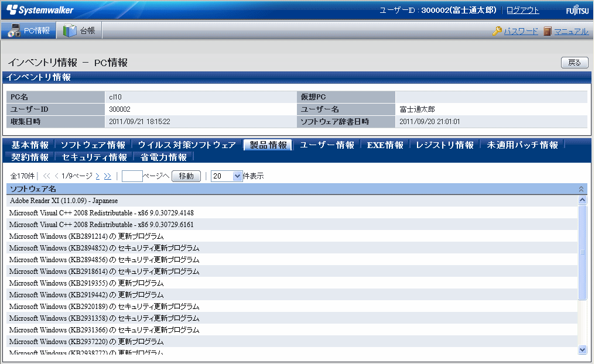Click the PC名 value cl10
The height and width of the screenshot is (364, 595).
point(115,97)
